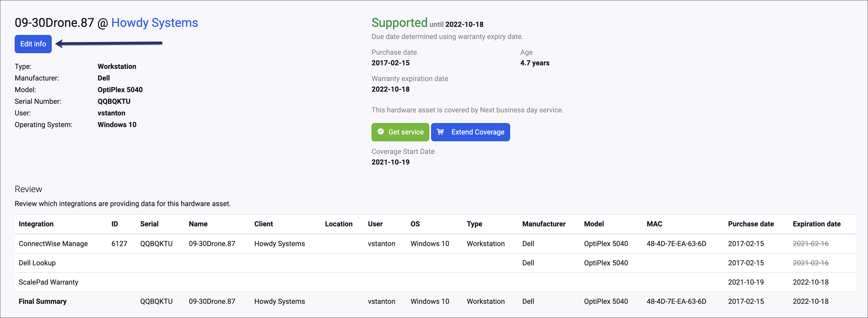Viewport: 868px width, 318px height.
Task: Click the Manufacturer column header
Action: point(544,224)
